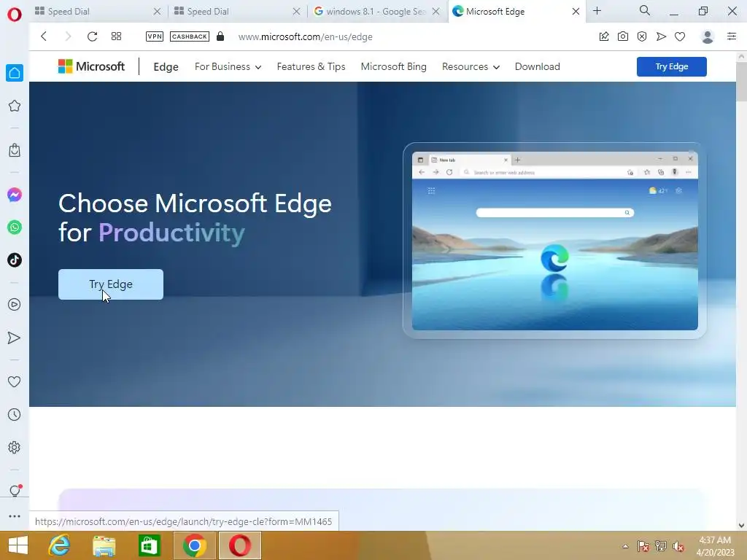Open muted volume tray icon
Screen dimensions: 747x560
coord(678,546)
